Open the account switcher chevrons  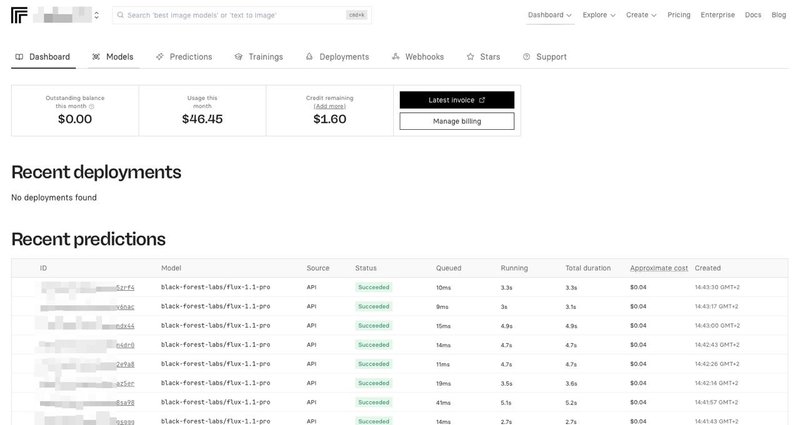(x=96, y=15)
